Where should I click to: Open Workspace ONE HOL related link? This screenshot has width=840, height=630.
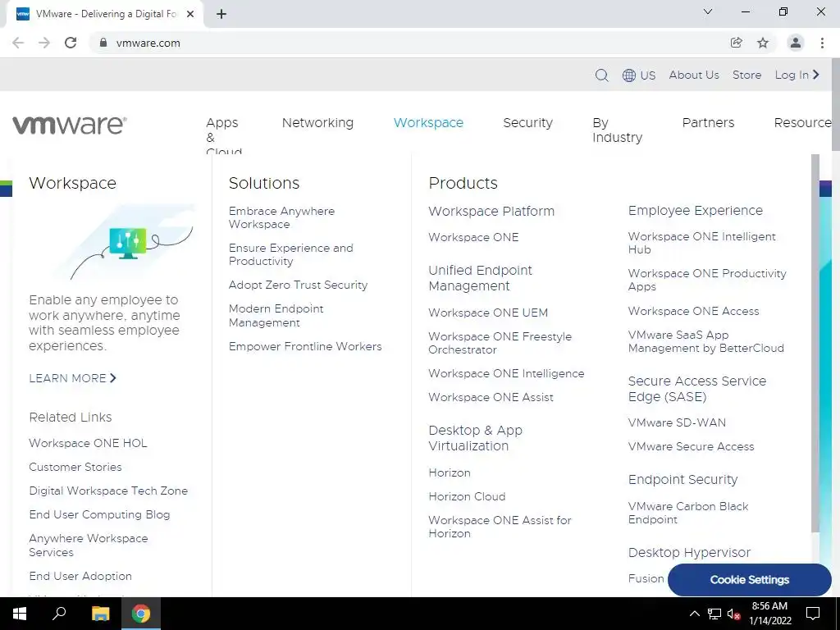tap(88, 443)
